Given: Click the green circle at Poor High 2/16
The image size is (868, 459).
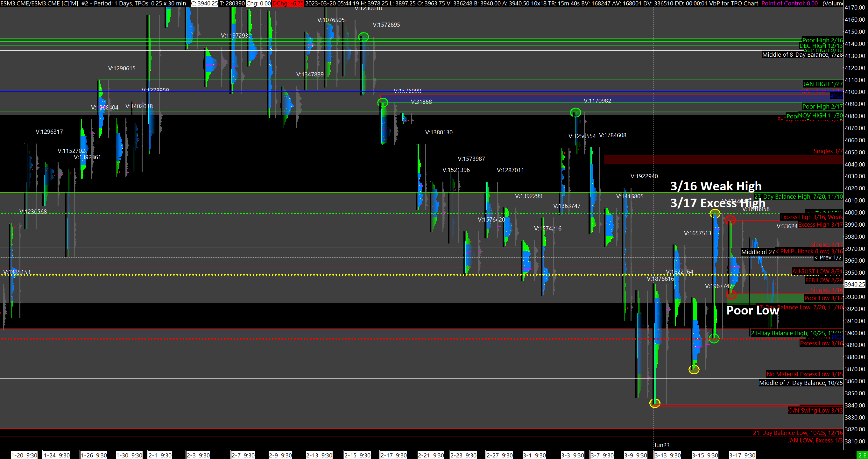Looking at the screenshot, I should tap(363, 37).
